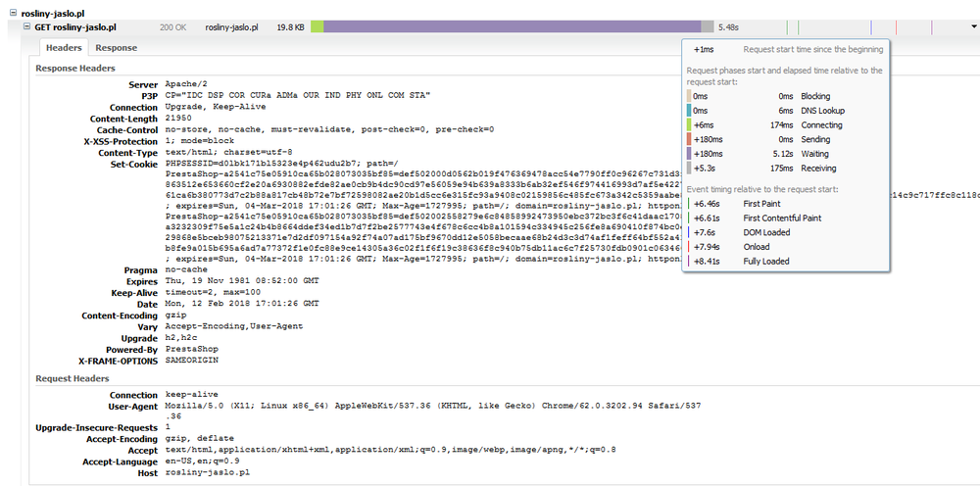The width and height of the screenshot is (980, 486).
Task: Click the Pragma value no-cache
Action: click(185, 269)
